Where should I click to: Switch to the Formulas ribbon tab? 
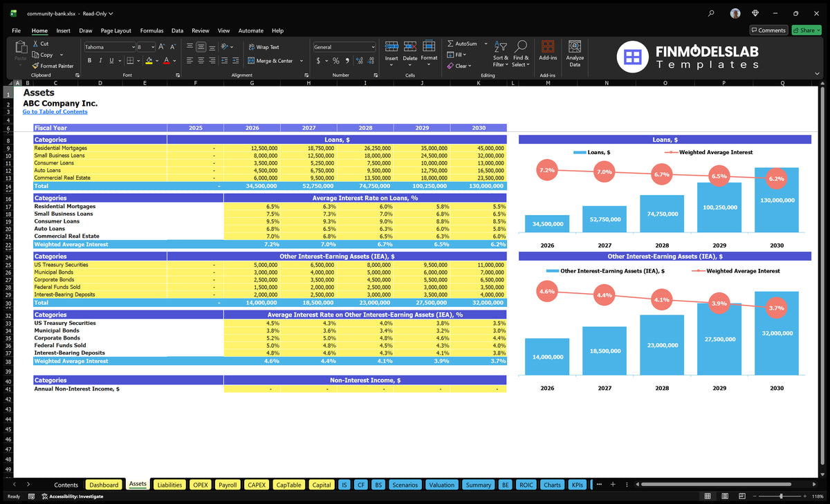click(x=151, y=30)
